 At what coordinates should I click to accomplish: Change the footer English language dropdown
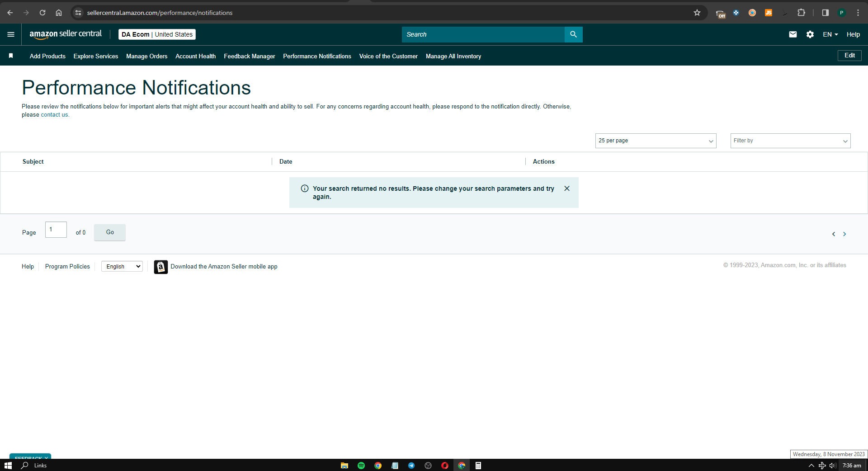[x=122, y=267]
